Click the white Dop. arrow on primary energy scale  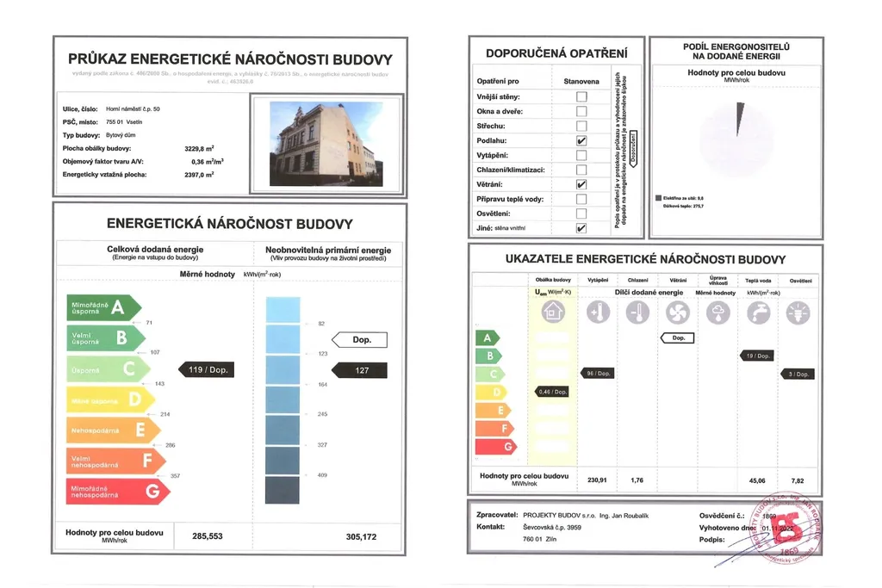(359, 339)
